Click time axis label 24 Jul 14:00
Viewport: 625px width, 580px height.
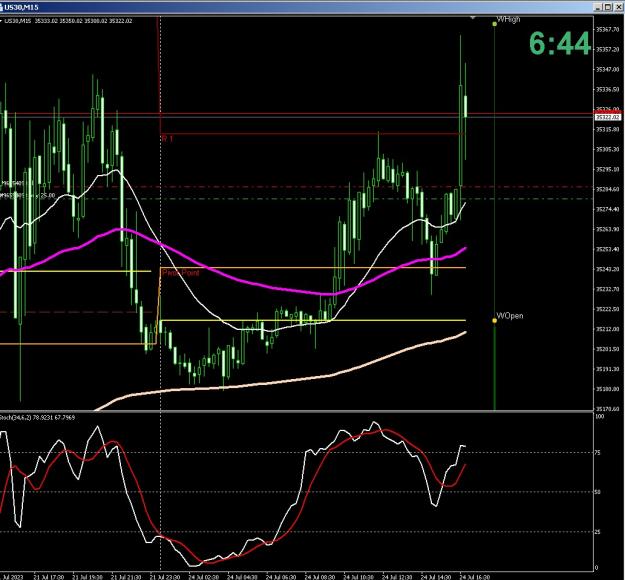436,577
